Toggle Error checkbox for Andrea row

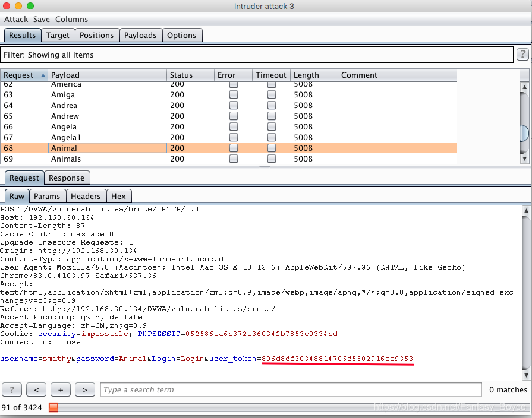(x=234, y=105)
